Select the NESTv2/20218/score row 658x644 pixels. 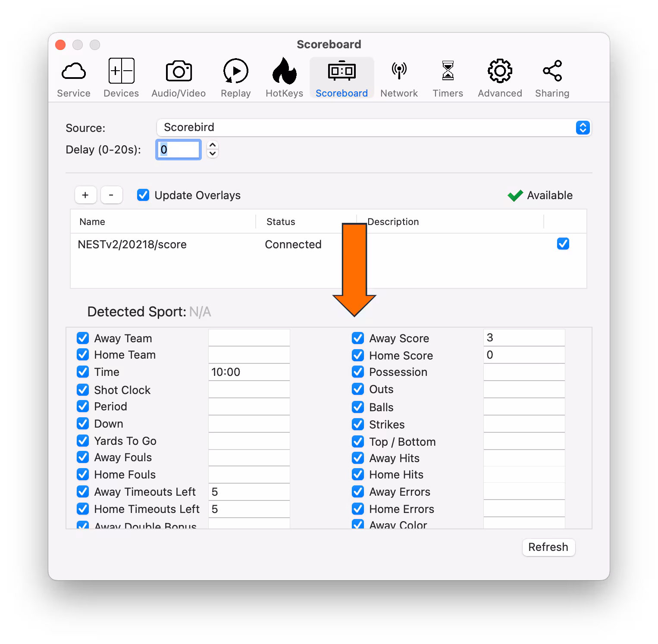click(328, 244)
